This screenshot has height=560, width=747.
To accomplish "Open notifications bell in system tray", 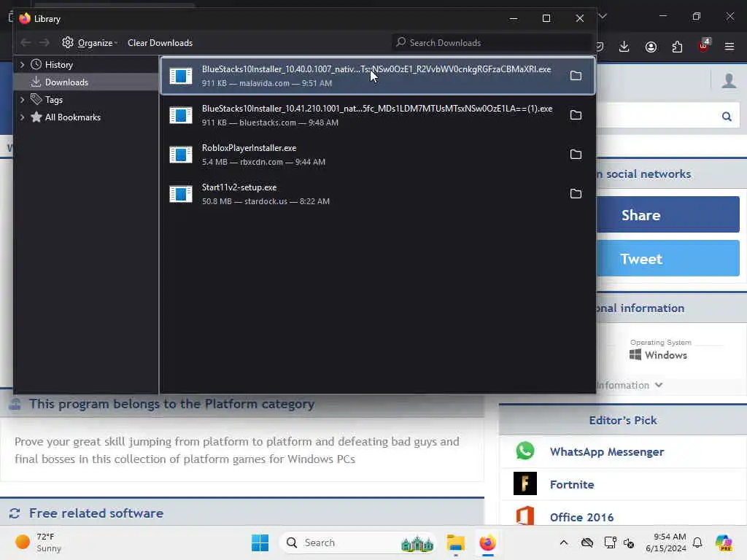I will click(x=697, y=542).
